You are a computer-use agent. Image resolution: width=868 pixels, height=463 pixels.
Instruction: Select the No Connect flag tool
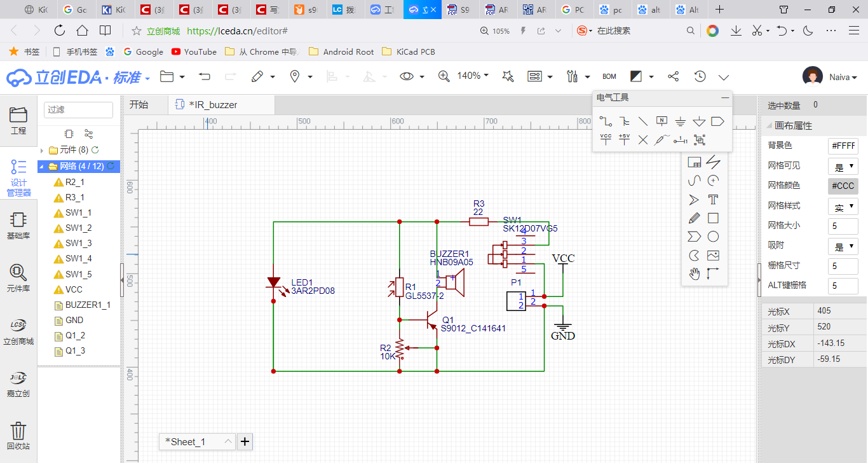pyautogui.click(x=643, y=139)
